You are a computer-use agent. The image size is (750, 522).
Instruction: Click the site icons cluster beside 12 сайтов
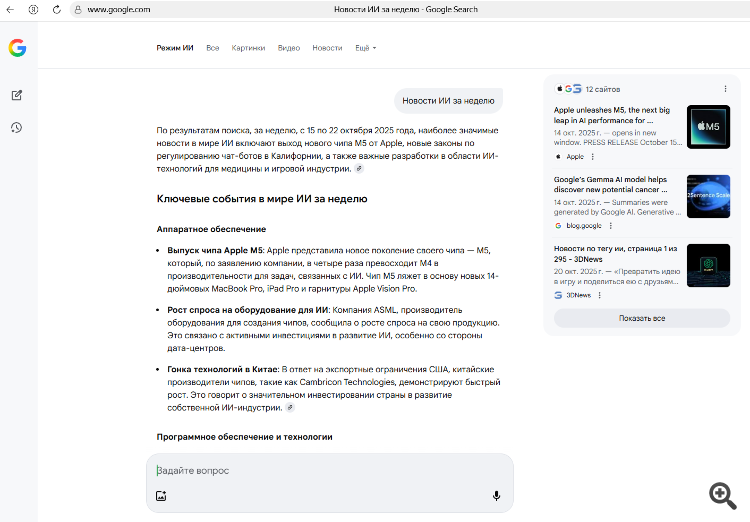point(568,89)
